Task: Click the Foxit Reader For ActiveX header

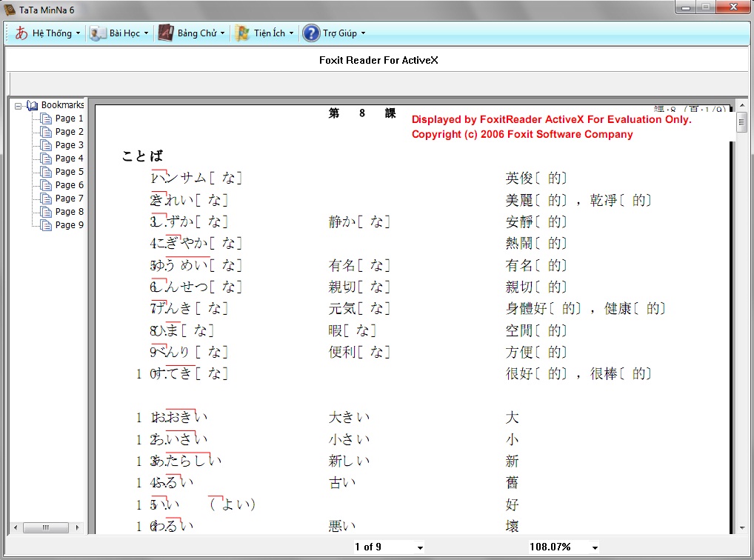Action: click(x=378, y=60)
